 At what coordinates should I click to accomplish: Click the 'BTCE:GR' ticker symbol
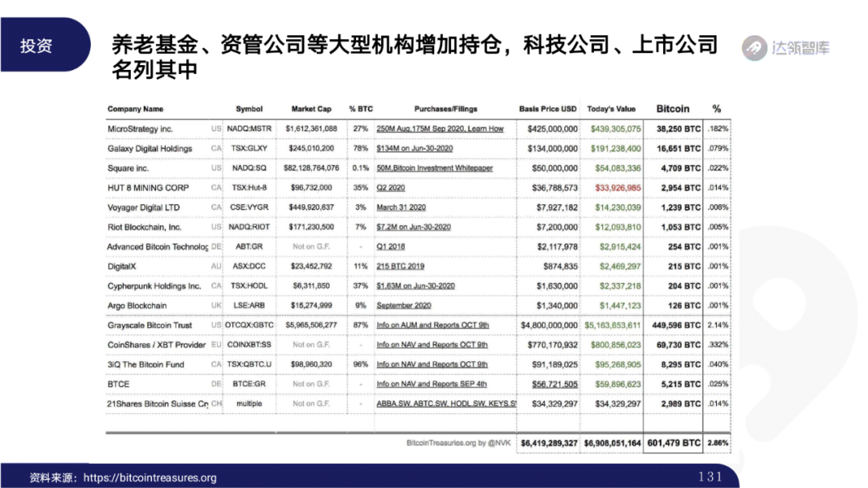click(x=249, y=383)
